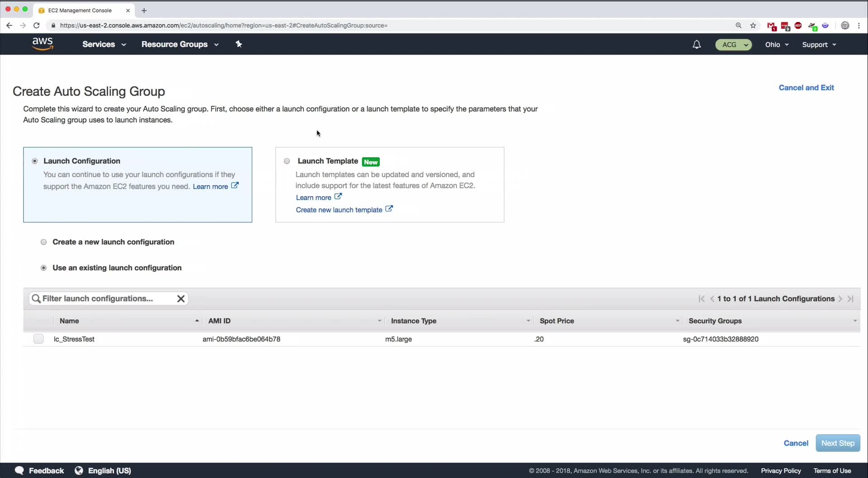Screen dimensions: 868x478
Task: Open the Gmail extension icon
Action: (772, 26)
